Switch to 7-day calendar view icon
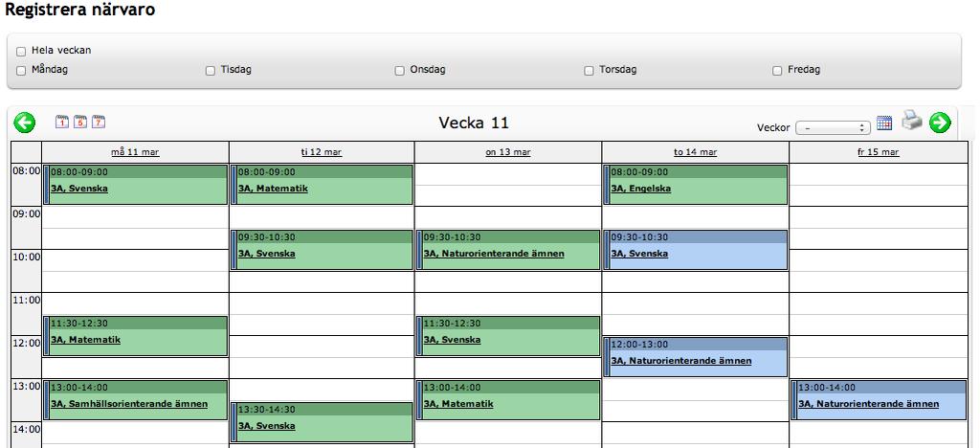This screenshot has height=448, width=980. [98, 122]
